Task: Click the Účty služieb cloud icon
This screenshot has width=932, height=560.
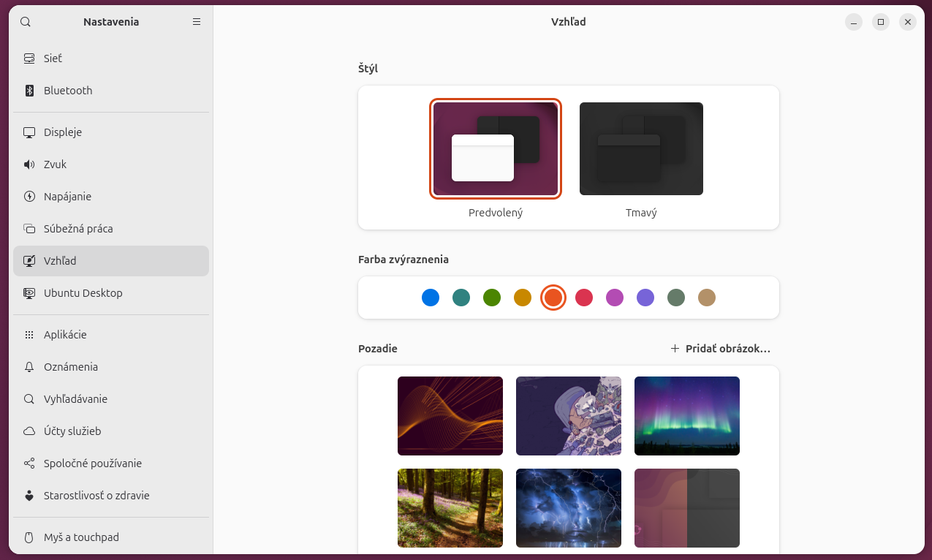Action: [29, 431]
